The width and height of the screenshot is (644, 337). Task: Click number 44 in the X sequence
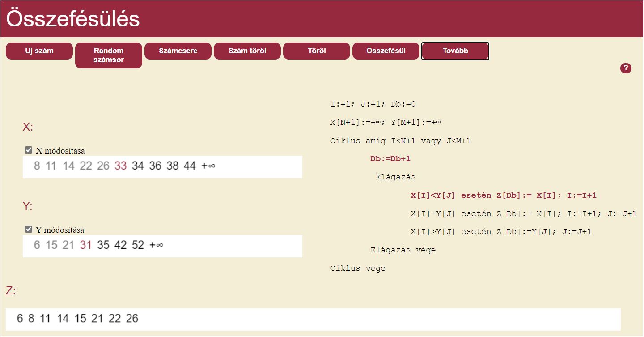[190, 166]
